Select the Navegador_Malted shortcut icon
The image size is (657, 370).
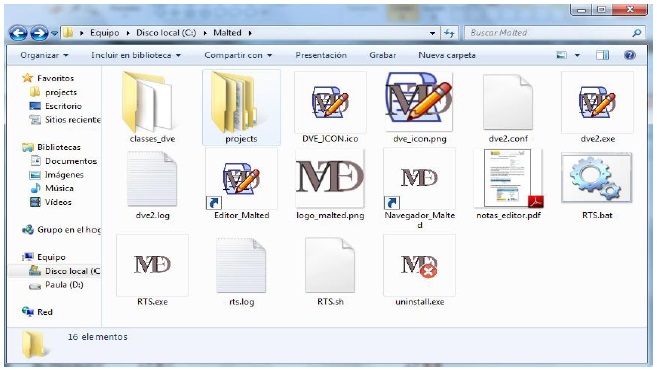[x=419, y=179]
